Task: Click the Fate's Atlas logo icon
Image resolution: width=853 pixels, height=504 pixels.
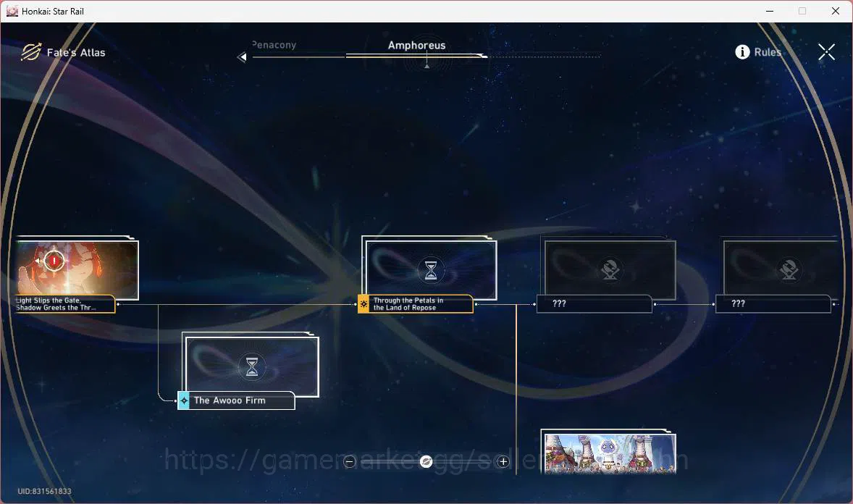Action: 31,52
